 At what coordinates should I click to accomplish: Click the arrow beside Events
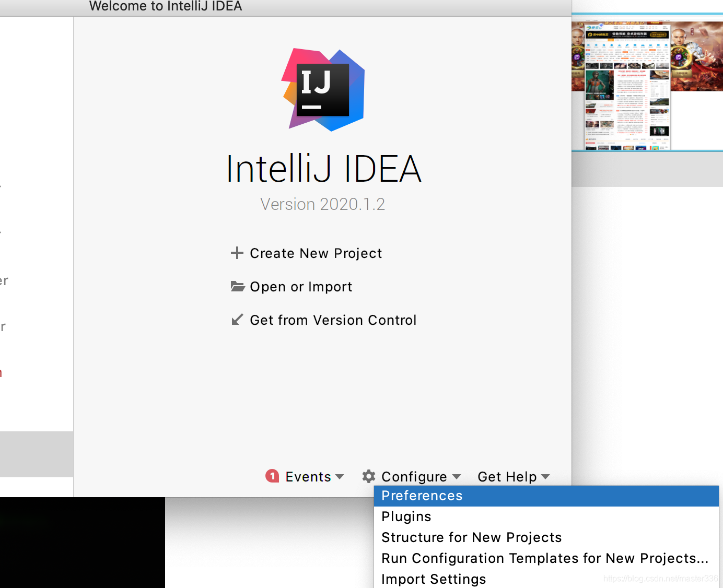[x=340, y=477]
